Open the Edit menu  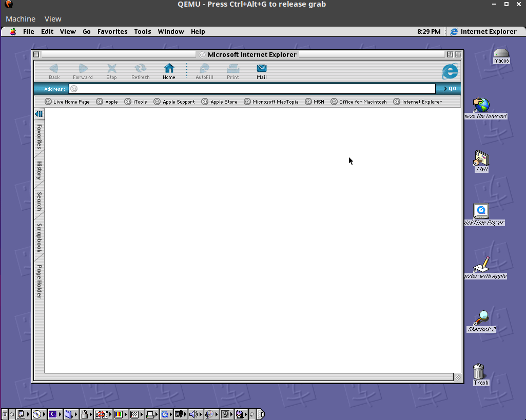47,31
